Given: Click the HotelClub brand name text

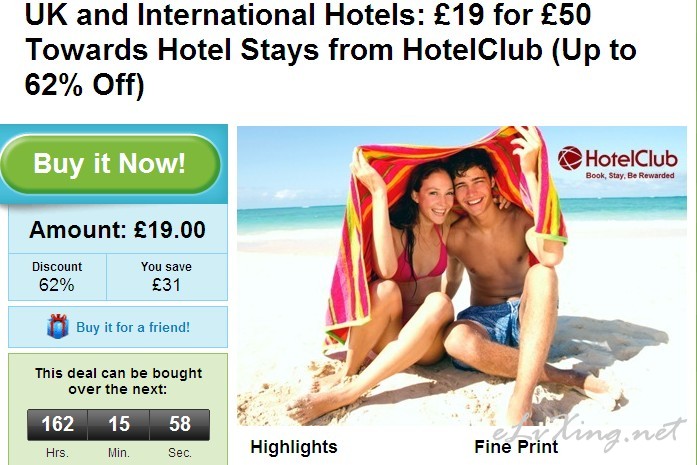Looking at the screenshot, I should click(x=631, y=159).
